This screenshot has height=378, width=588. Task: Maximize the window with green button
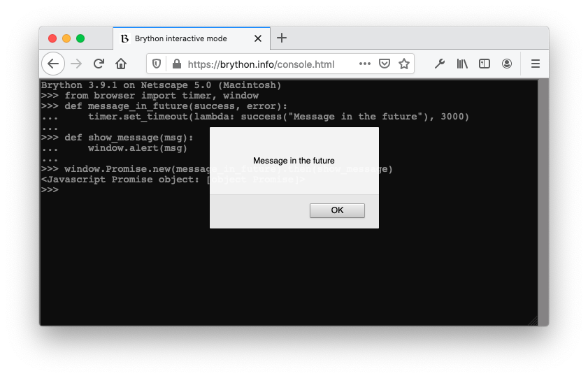80,38
